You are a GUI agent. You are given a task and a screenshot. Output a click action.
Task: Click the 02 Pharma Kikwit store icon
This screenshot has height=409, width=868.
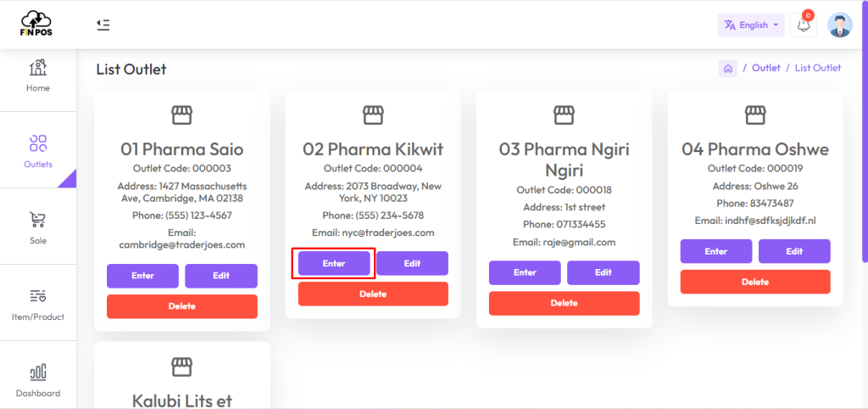point(373,115)
